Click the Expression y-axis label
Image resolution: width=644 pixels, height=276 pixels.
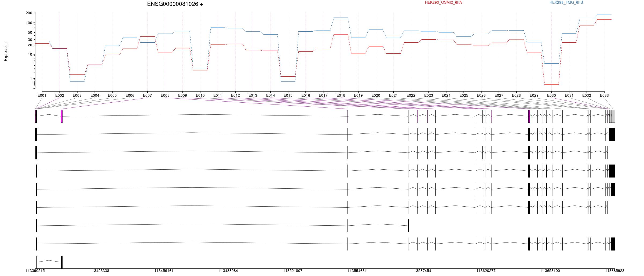coord(6,52)
